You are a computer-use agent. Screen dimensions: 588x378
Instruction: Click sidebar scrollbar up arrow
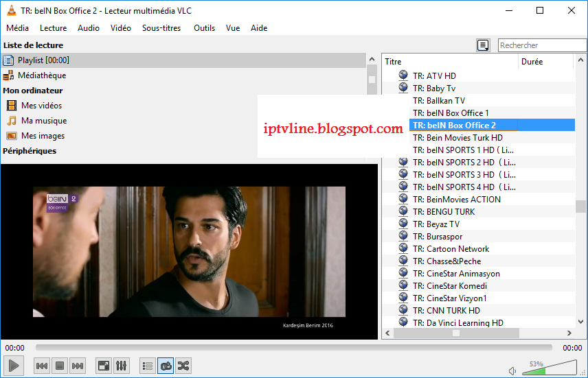[372, 59]
